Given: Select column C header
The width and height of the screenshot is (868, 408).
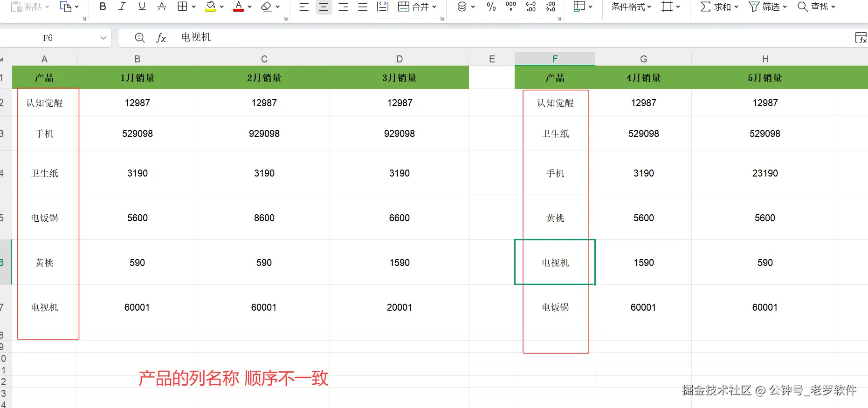Looking at the screenshot, I should 264,59.
